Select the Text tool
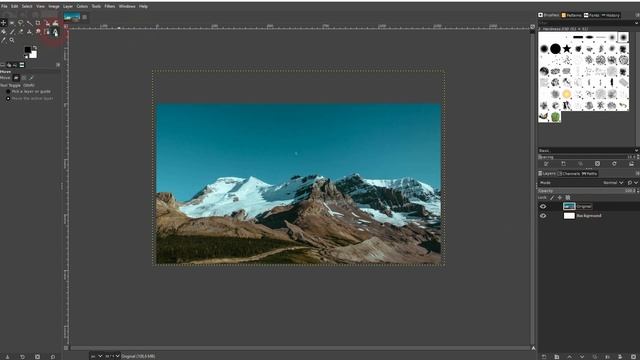The width and height of the screenshot is (640, 360). coord(56,32)
